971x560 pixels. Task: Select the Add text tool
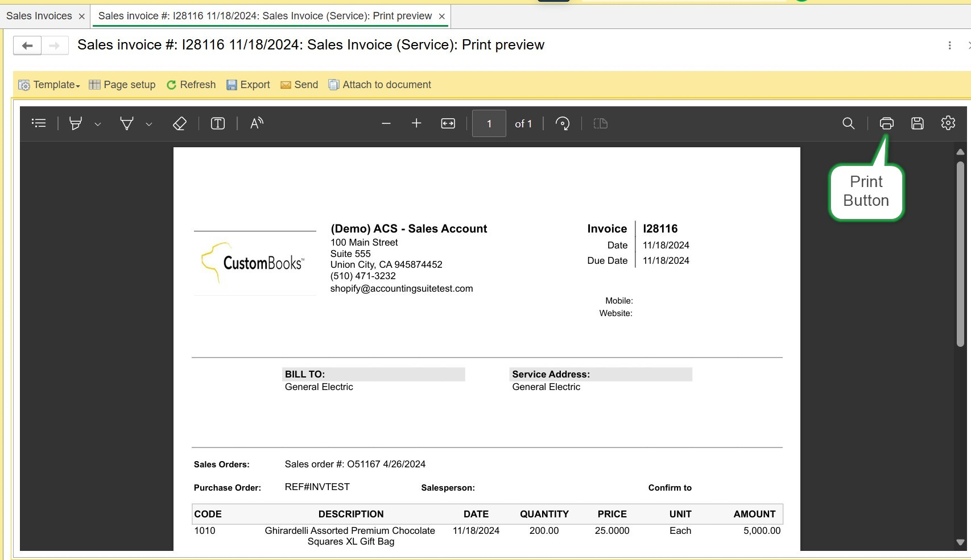(218, 123)
